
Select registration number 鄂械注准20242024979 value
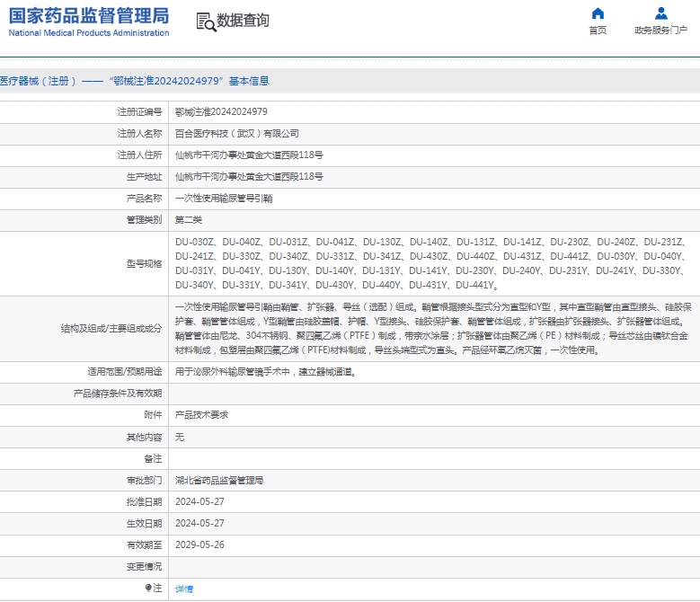pos(221,112)
